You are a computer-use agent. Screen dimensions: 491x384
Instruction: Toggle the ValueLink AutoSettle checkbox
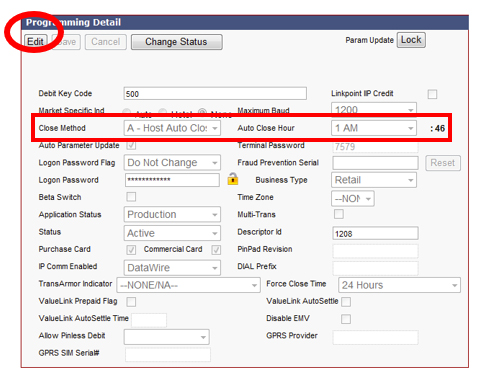point(346,302)
